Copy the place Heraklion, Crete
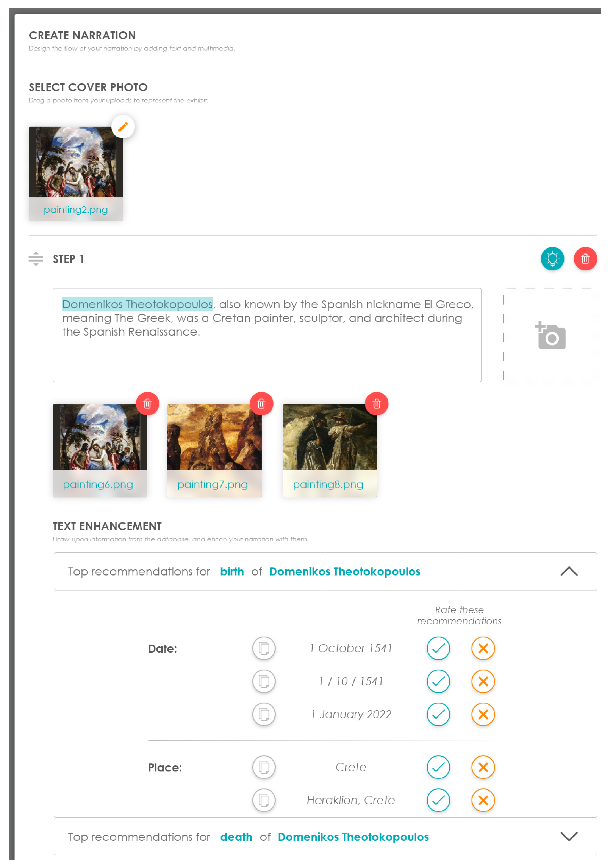The height and width of the screenshot is (868, 613). click(x=264, y=800)
